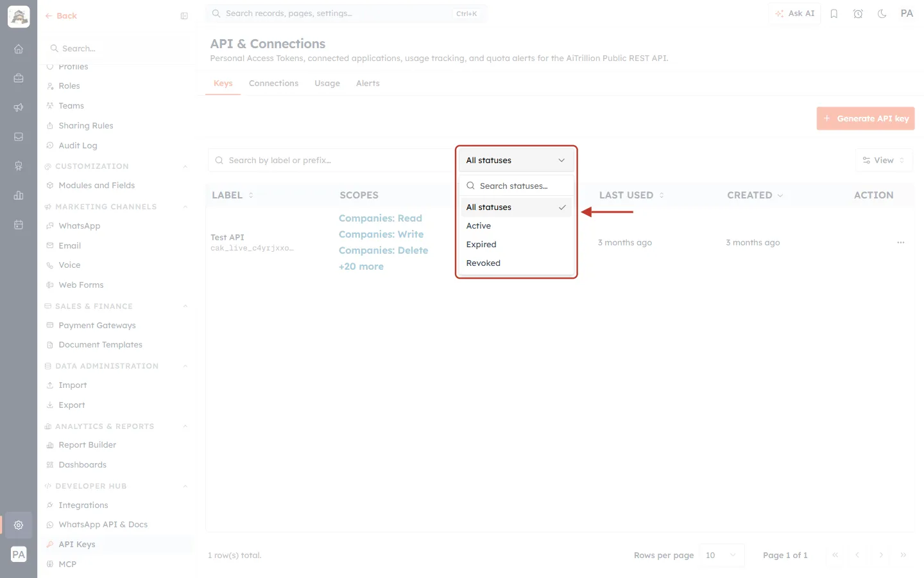This screenshot has height=578, width=924.
Task: Open the settings gear icon
Action: point(19,525)
